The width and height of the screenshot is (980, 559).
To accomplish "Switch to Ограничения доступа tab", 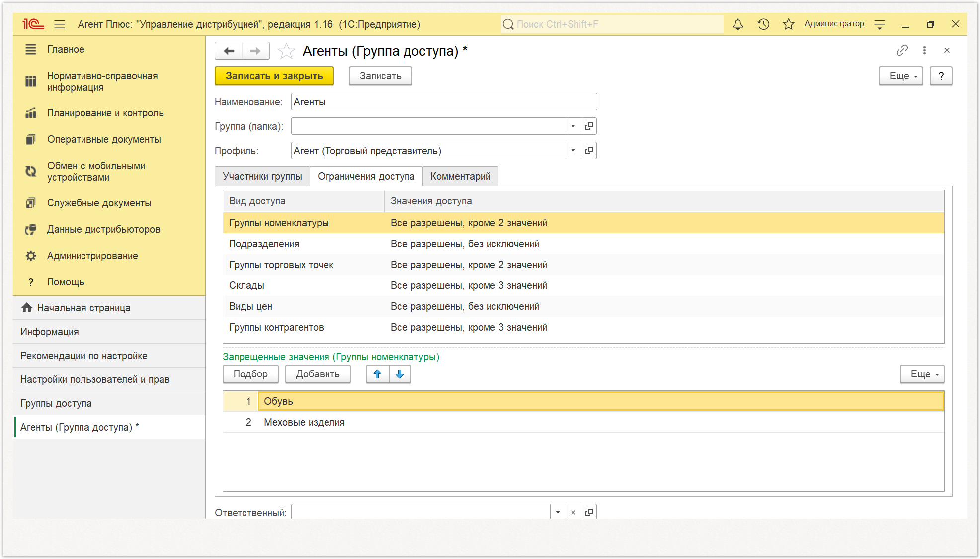I will tap(366, 176).
